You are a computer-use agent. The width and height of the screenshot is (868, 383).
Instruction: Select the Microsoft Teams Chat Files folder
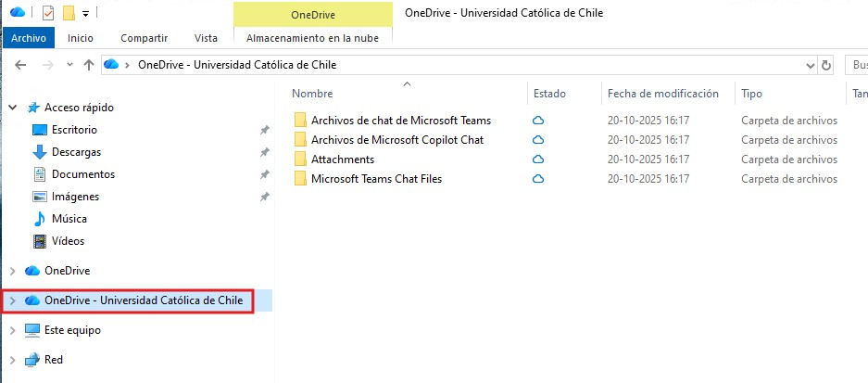tap(376, 179)
